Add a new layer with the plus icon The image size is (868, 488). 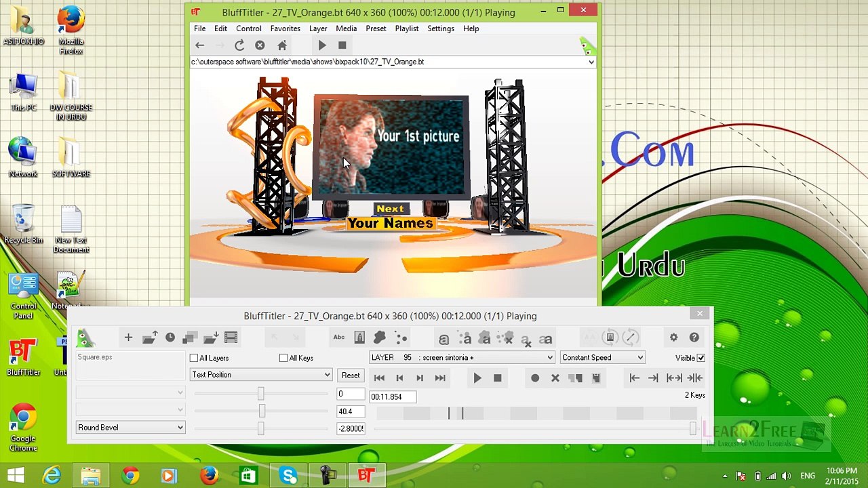coord(128,337)
